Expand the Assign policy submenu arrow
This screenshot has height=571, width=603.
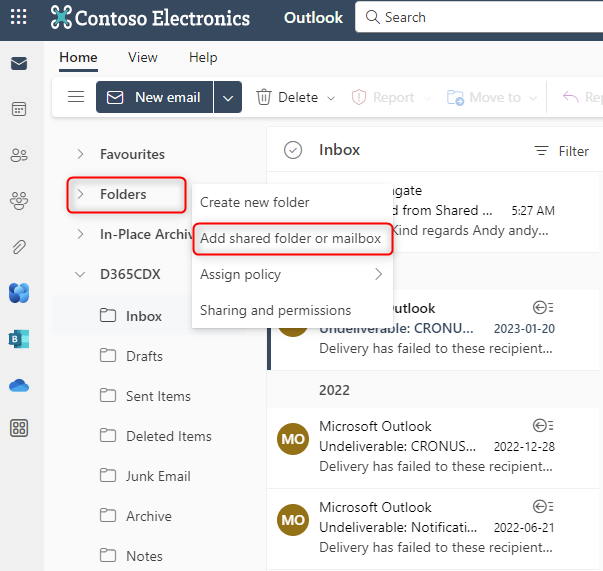click(378, 274)
